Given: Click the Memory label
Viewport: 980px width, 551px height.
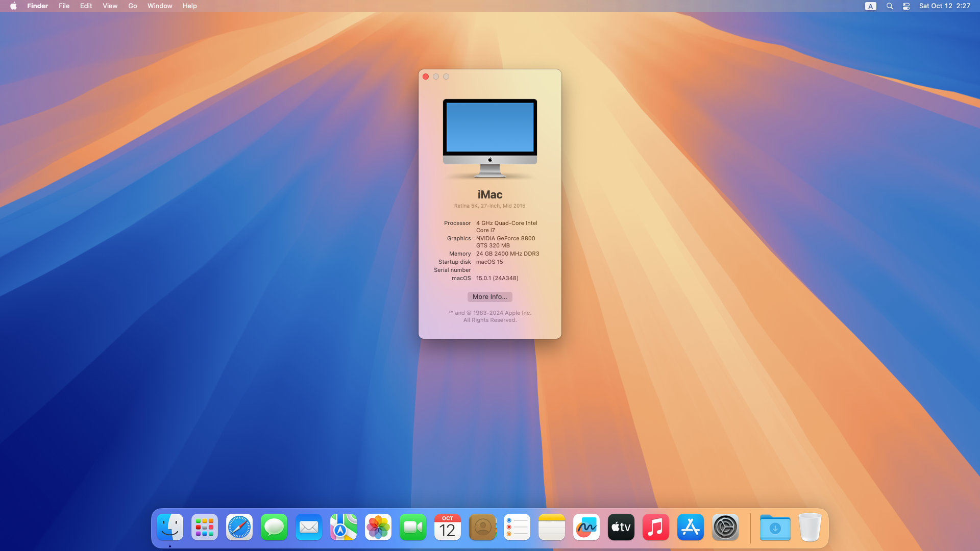Looking at the screenshot, I should pyautogui.click(x=460, y=254).
